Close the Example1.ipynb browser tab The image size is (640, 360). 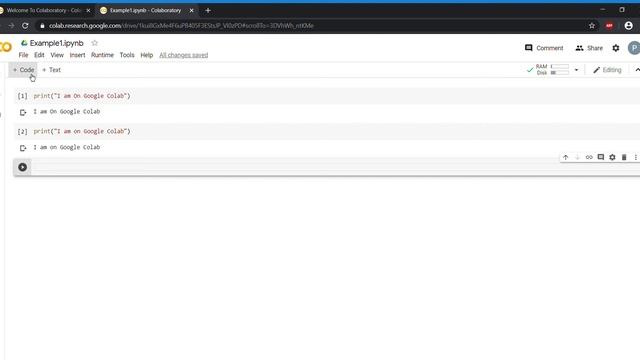point(191,10)
